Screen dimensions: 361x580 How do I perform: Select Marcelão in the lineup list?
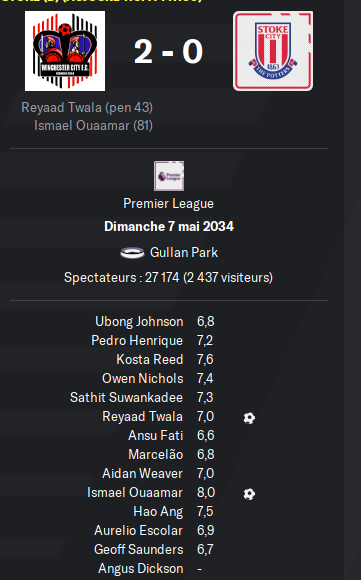click(155, 454)
